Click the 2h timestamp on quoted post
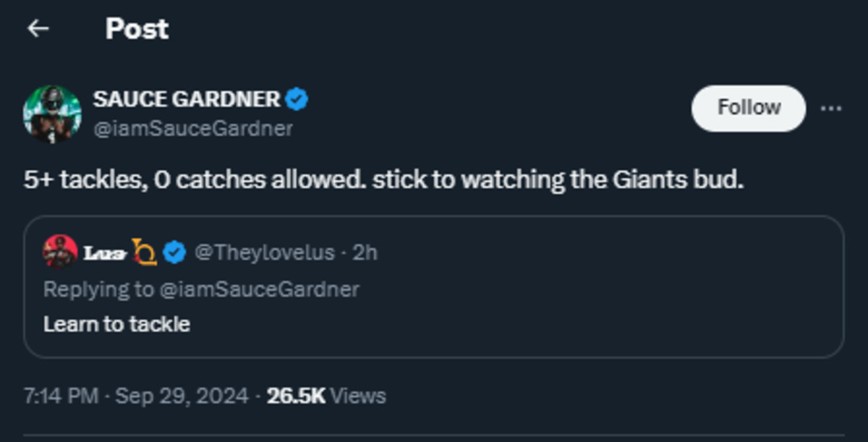This screenshot has width=868, height=442. [365, 252]
